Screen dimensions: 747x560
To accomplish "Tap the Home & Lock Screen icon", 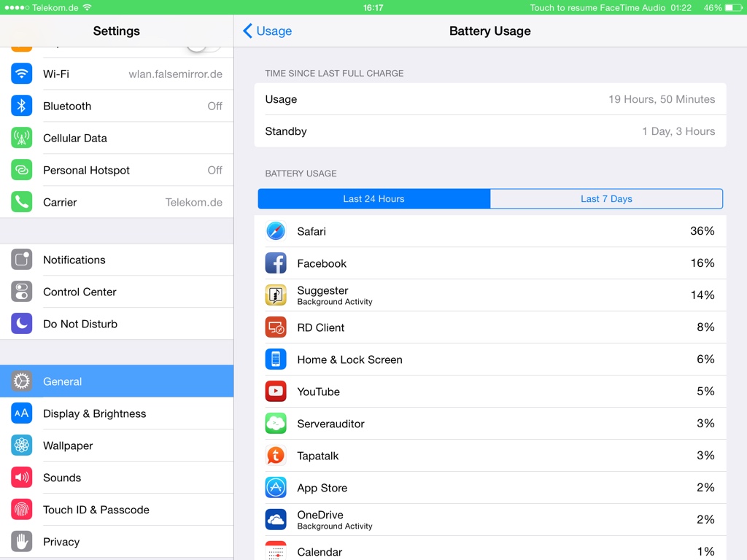I will (x=276, y=359).
